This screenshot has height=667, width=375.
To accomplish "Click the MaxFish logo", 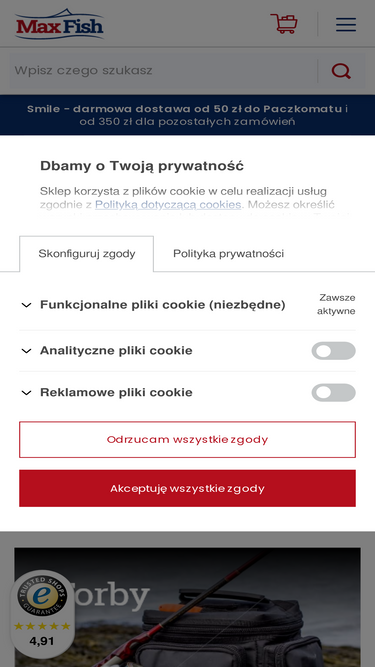I will tap(60, 24).
